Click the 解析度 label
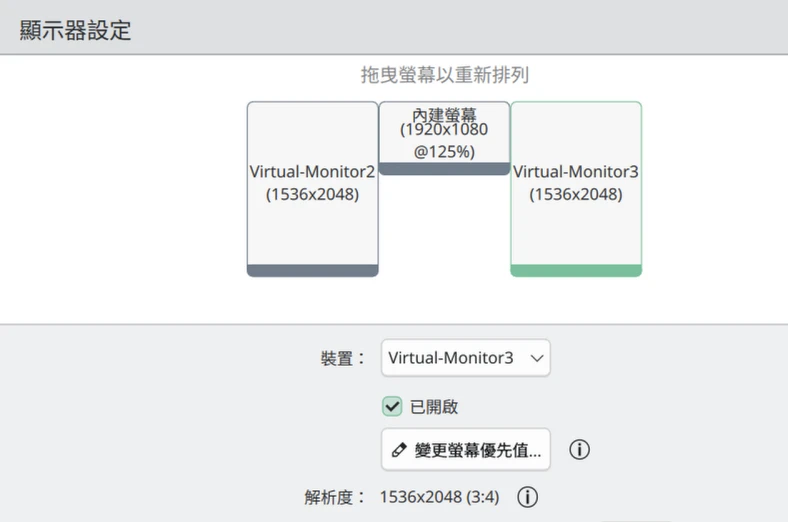 tap(335, 496)
